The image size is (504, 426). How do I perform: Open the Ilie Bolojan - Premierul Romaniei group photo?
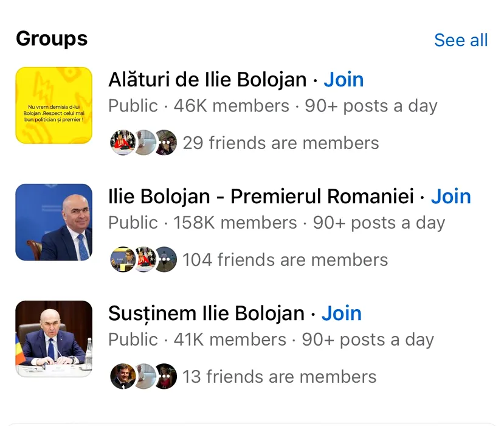pyautogui.click(x=54, y=222)
